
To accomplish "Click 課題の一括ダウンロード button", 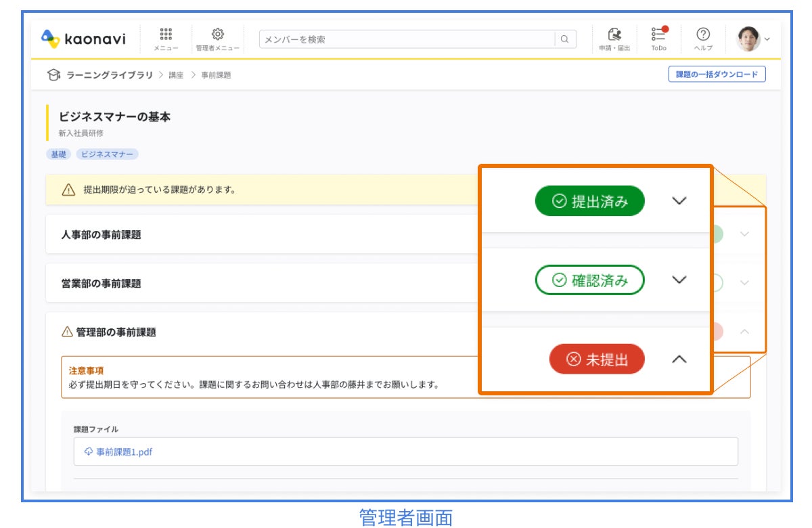I will click(717, 74).
